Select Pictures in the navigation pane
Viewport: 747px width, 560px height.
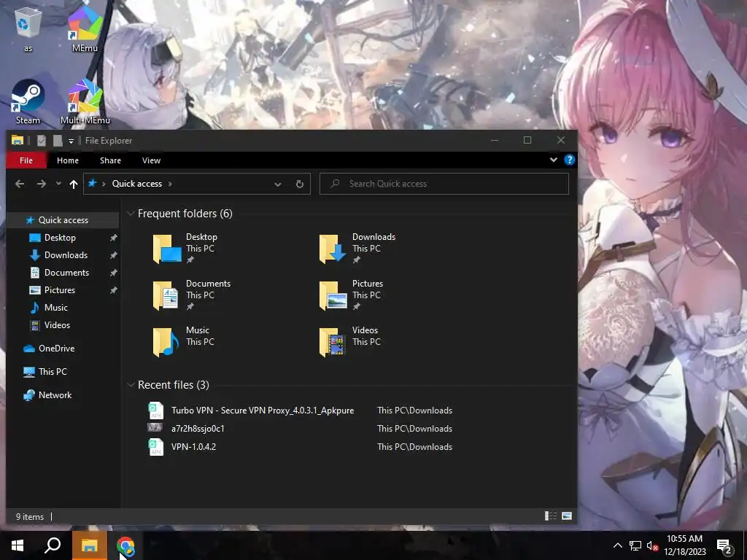59,290
